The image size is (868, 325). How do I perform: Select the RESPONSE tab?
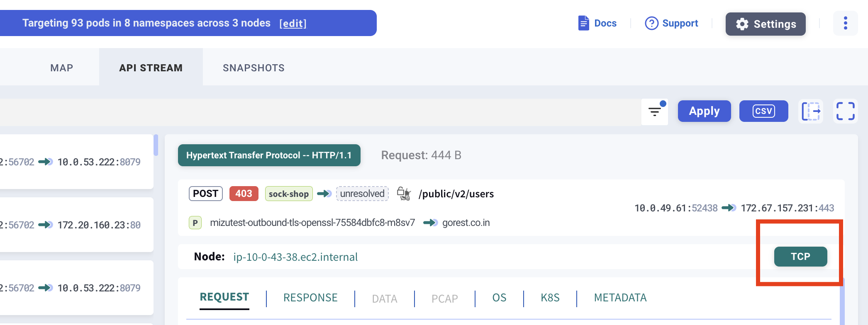click(310, 298)
